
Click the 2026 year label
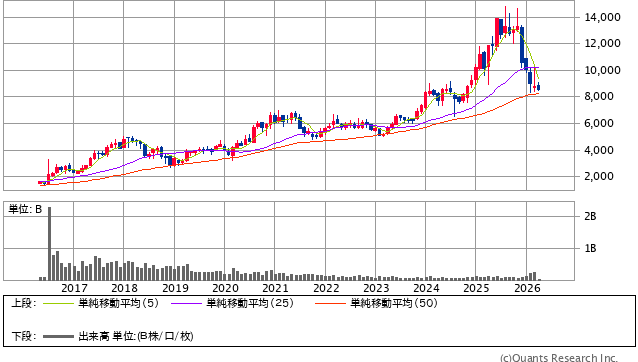527,288
